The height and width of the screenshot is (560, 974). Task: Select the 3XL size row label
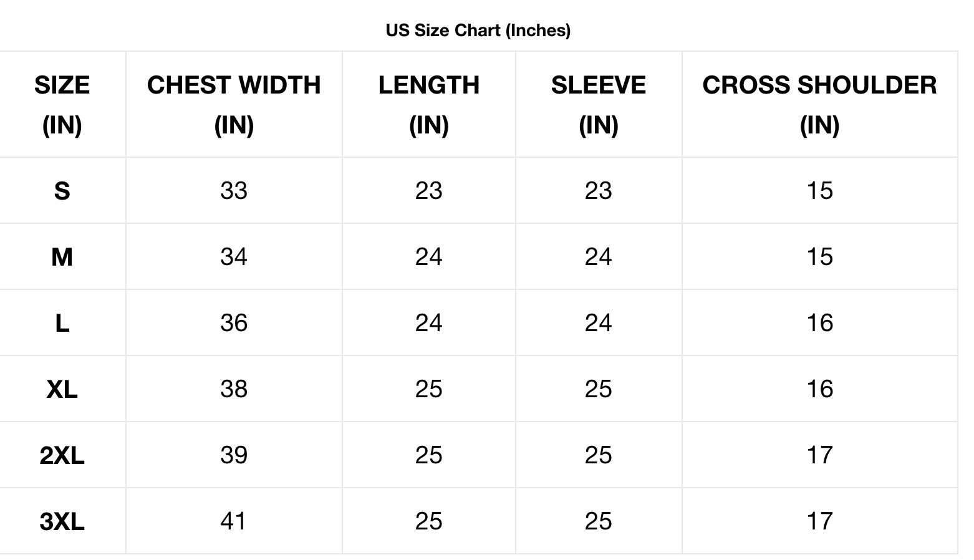(x=62, y=521)
